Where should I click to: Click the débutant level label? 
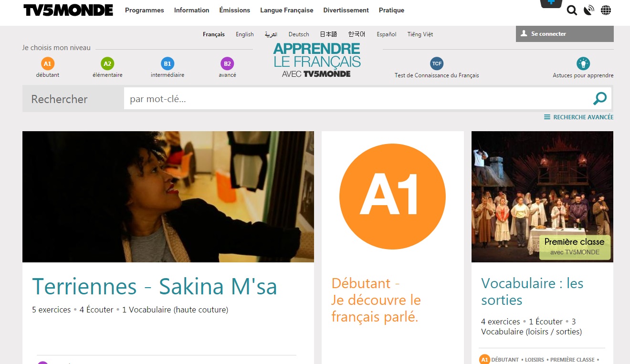click(48, 75)
